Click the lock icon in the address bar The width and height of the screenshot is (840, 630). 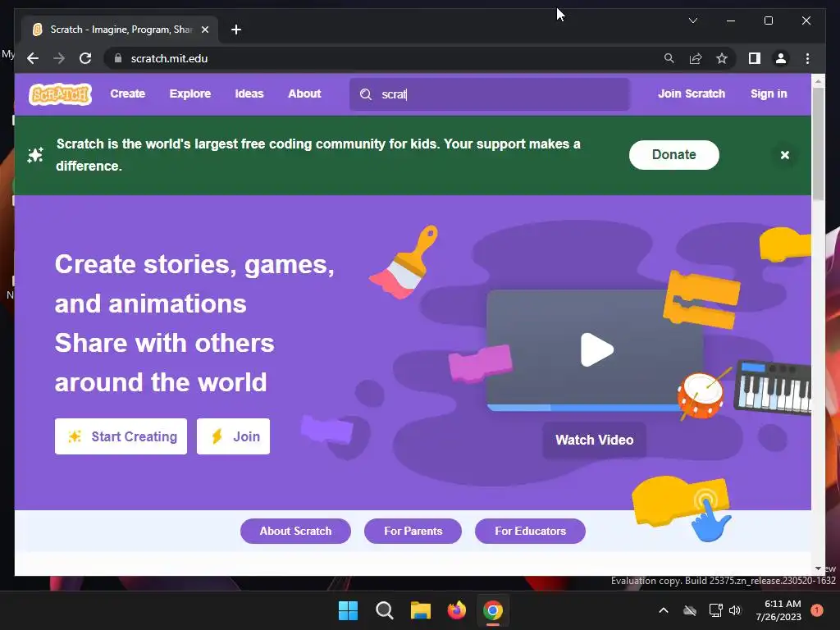[118, 58]
